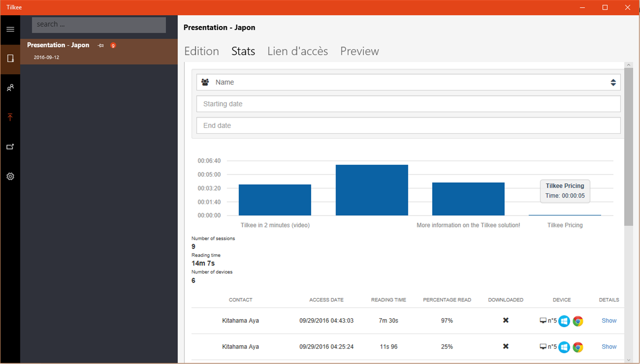
Task: Click the 14m 7s reading time value
Action: click(203, 263)
